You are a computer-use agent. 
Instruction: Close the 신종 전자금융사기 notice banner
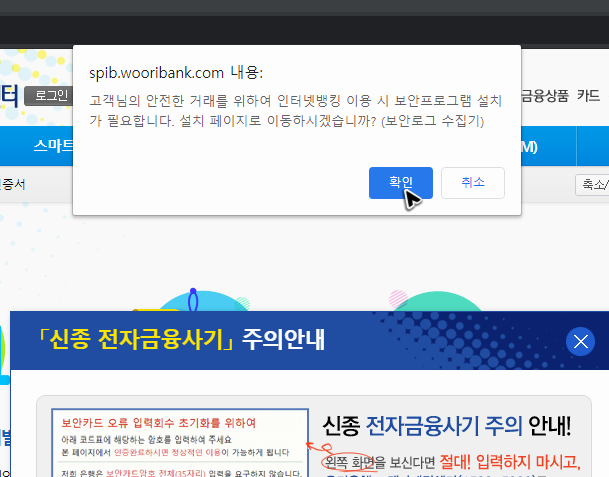pos(580,342)
